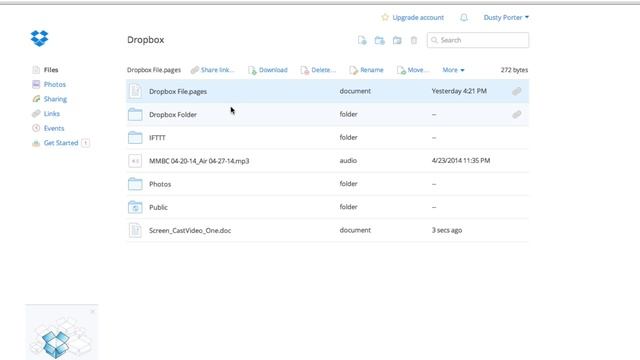Screen dimensions: 640x360
Task: Click Delete action
Action: pyautogui.click(x=318, y=70)
